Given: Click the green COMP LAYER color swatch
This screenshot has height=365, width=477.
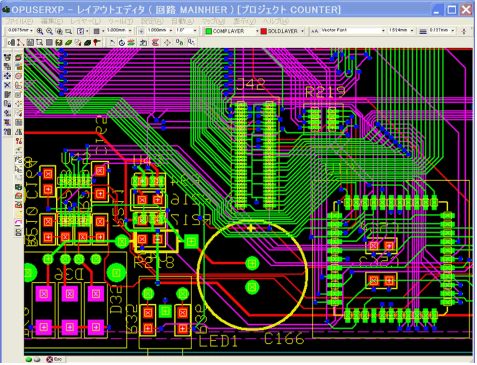Looking at the screenshot, I should [x=209, y=31].
